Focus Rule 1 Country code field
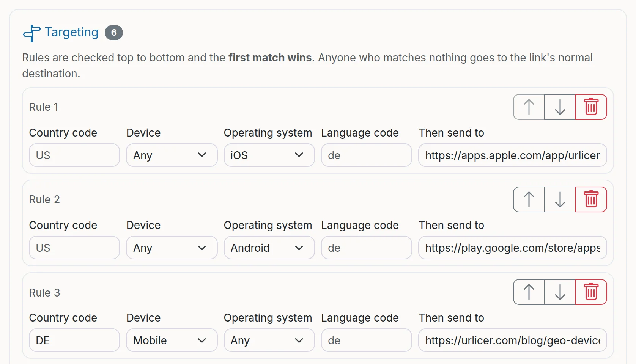Viewport: 636px width, 364px height. [74, 155]
